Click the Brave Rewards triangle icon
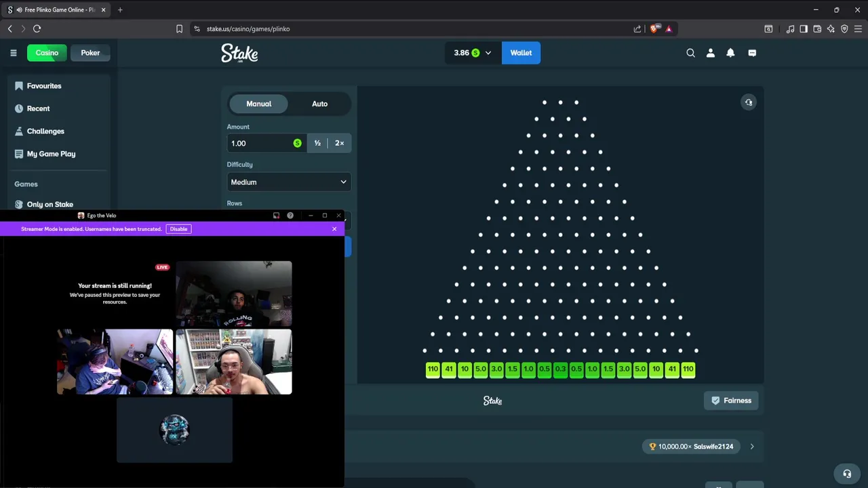The width and height of the screenshot is (868, 488). coord(669,28)
